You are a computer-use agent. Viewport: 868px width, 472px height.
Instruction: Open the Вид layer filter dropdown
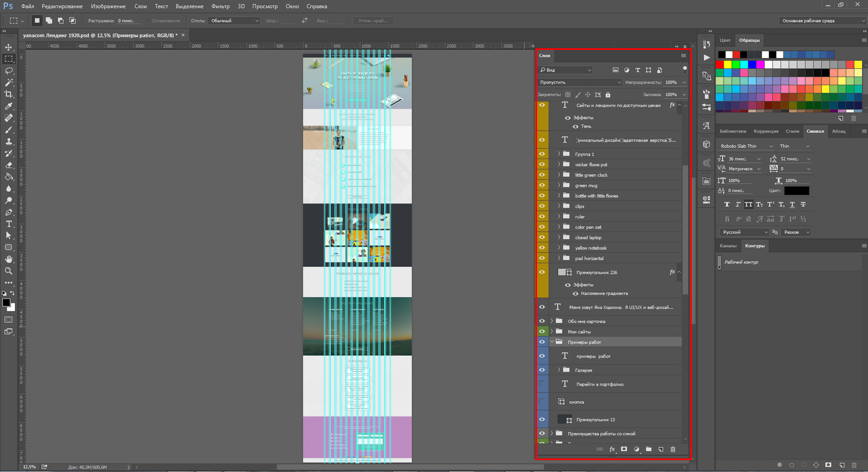pos(566,70)
